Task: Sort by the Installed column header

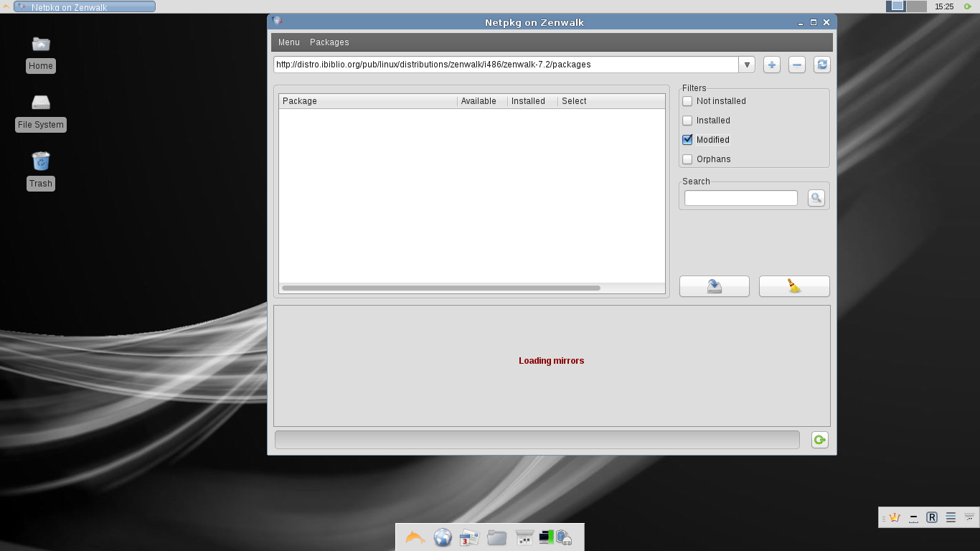Action: point(532,101)
